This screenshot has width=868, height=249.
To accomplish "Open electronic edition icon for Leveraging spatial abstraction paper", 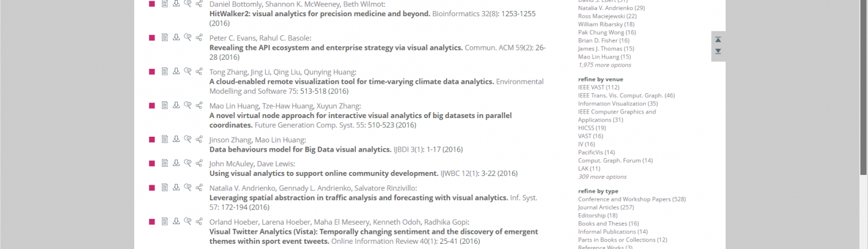I will (x=164, y=187).
